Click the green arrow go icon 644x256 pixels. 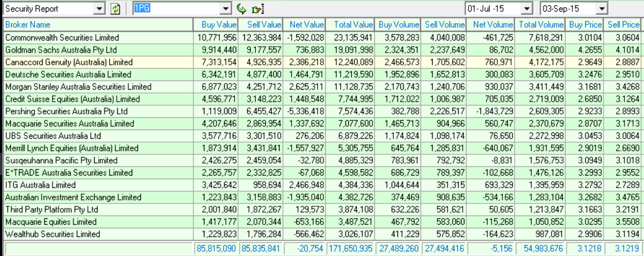click(242, 9)
